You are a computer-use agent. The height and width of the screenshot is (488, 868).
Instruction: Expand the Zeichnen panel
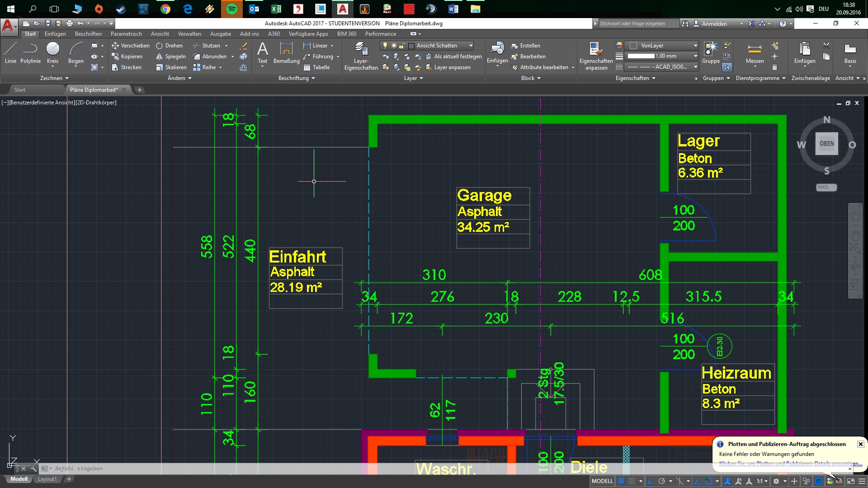click(54, 78)
